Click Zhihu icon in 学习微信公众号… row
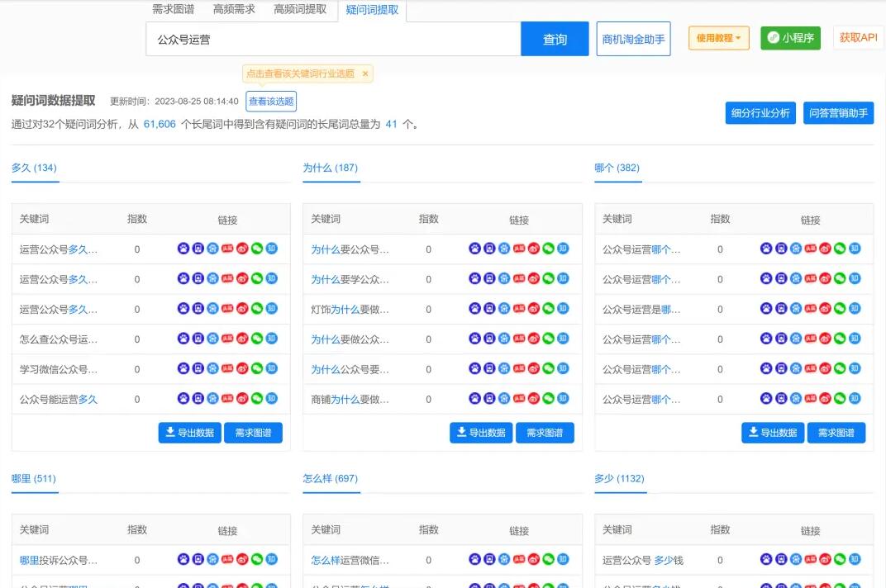886x588 pixels. pos(272,368)
